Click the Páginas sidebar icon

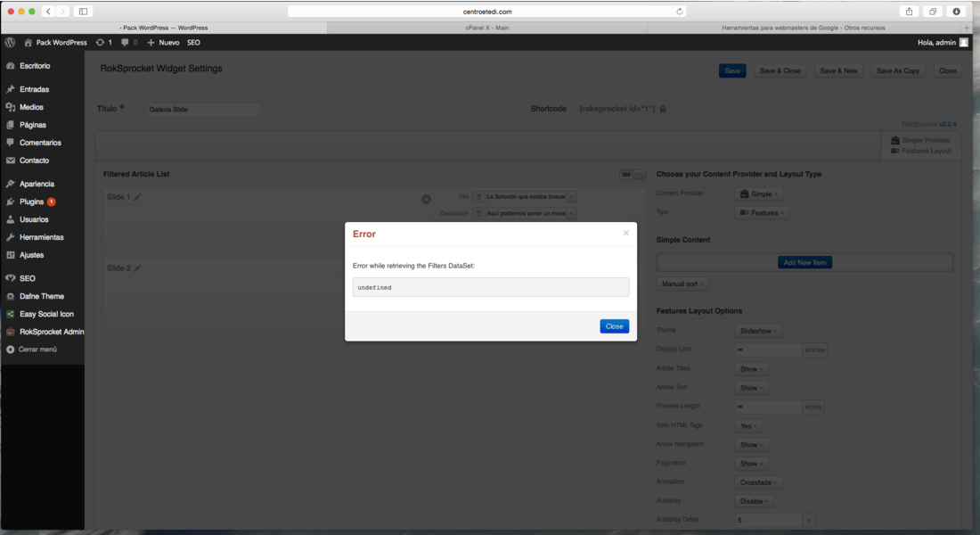click(x=10, y=125)
